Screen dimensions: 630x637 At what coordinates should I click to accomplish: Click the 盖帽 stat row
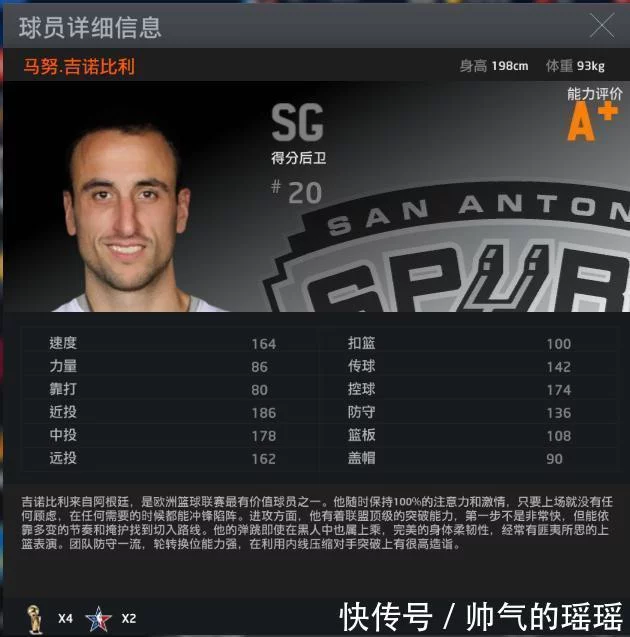[467, 458]
